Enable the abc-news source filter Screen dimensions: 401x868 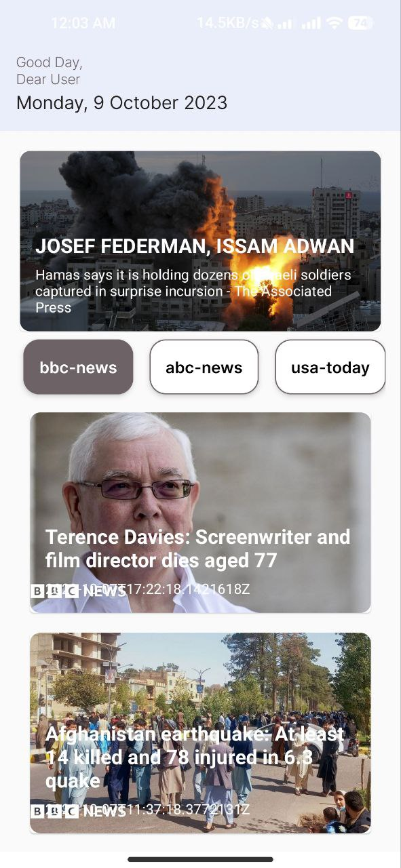(x=204, y=367)
